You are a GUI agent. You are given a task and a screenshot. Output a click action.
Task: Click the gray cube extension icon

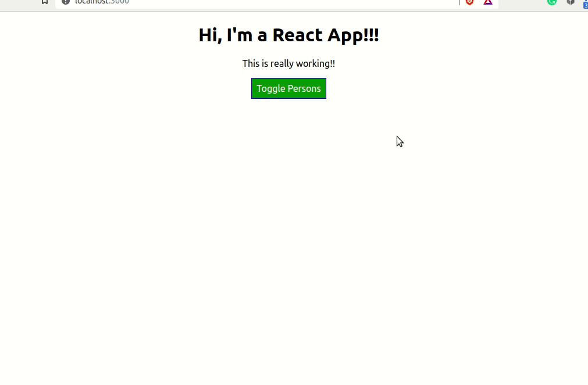click(x=571, y=2)
